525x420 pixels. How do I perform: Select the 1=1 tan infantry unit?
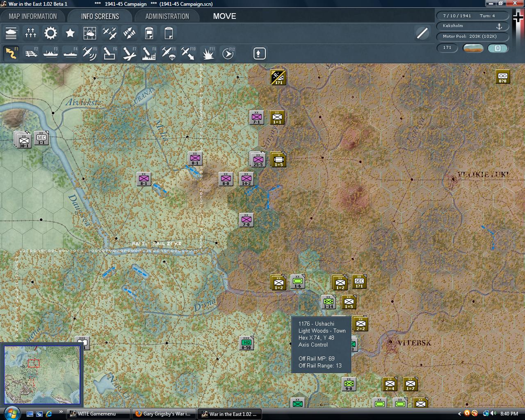[x=277, y=117]
